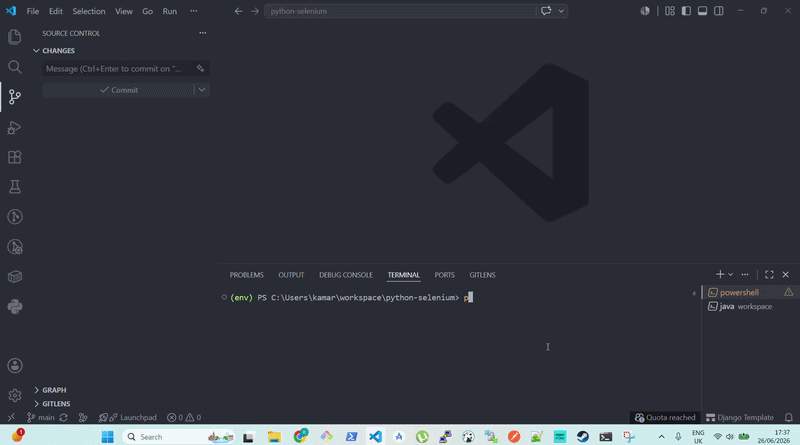Image resolution: width=800 pixels, height=445 pixels.
Task: Open the chat icon in title bar
Action: click(x=546, y=11)
